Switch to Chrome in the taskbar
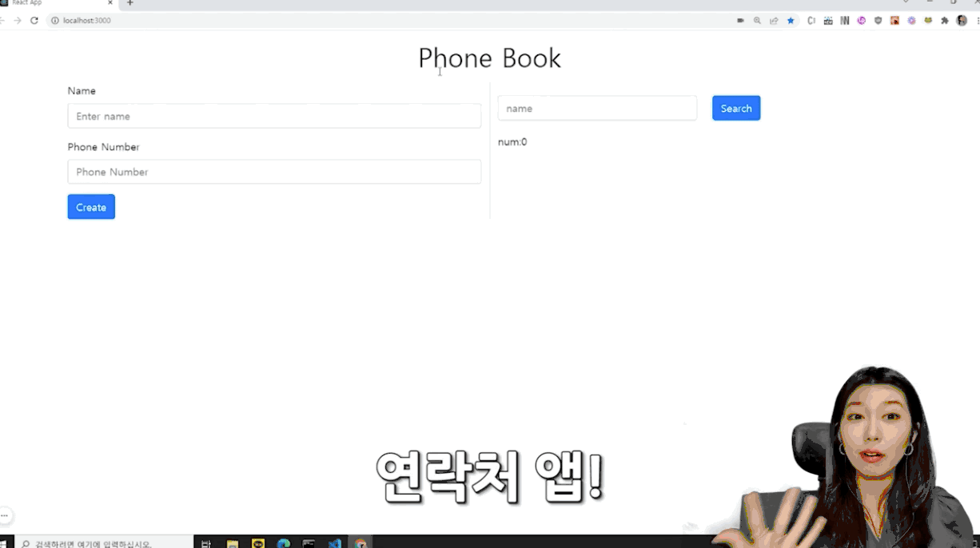 [361, 543]
